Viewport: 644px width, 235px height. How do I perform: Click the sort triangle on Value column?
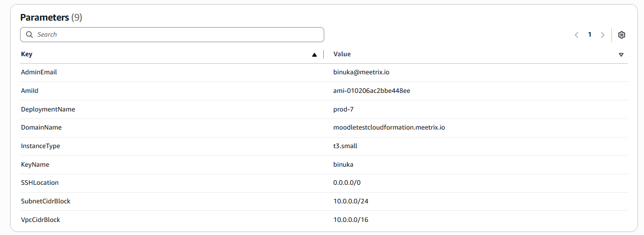coord(621,55)
